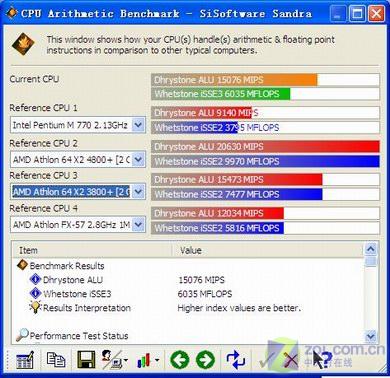
Task: Click the flame logo in the description header
Action: [x=23, y=44]
